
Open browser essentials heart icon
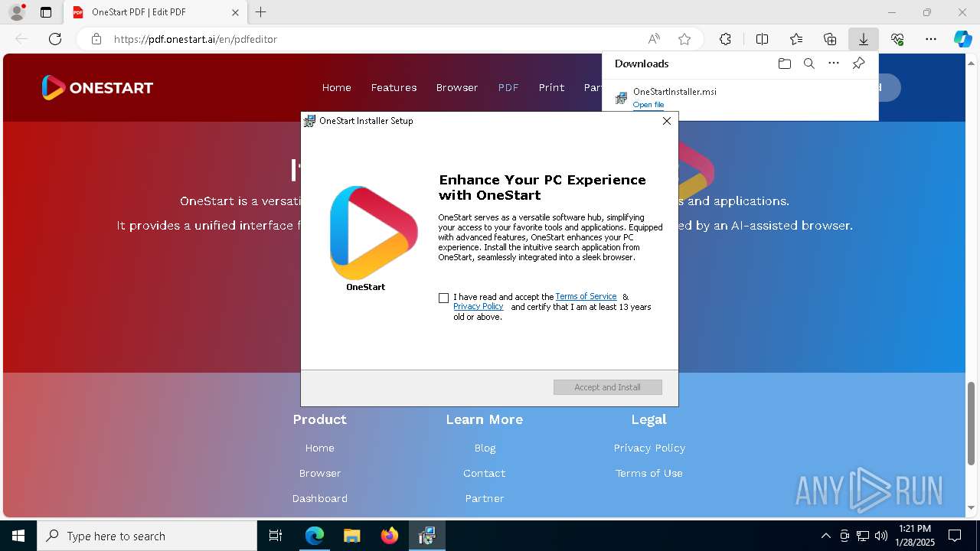897,39
